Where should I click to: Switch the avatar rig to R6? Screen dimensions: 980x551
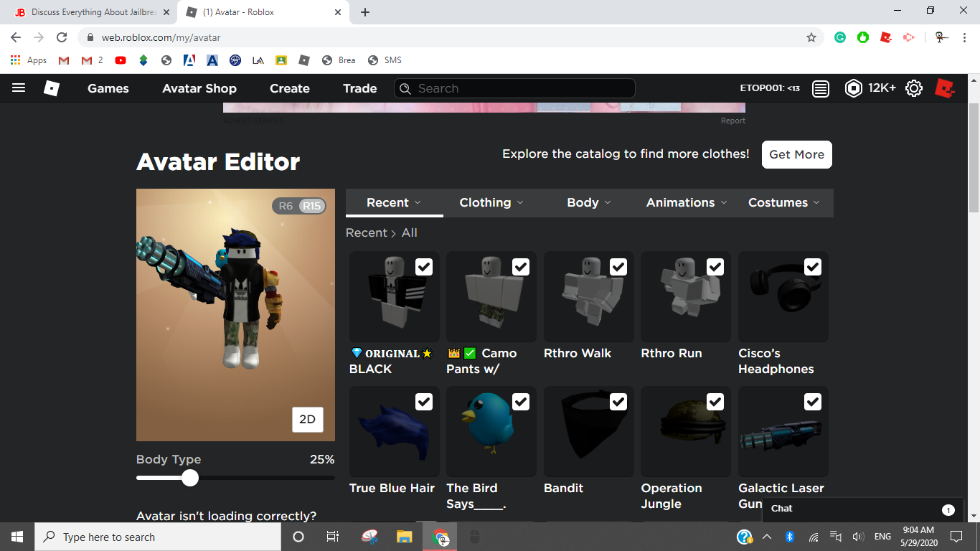click(x=286, y=206)
